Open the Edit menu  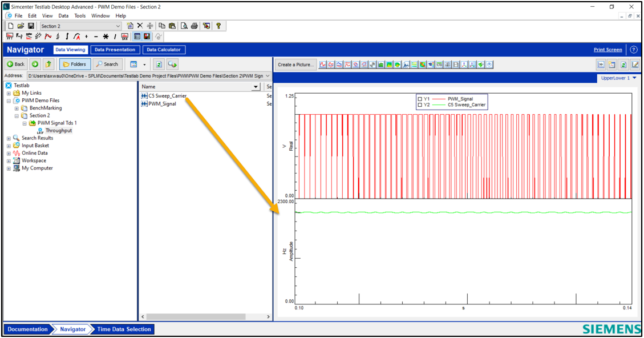(32, 15)
